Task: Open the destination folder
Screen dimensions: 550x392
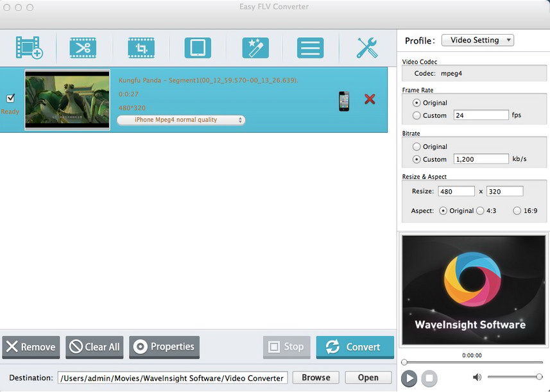Action: coord(368,378)
